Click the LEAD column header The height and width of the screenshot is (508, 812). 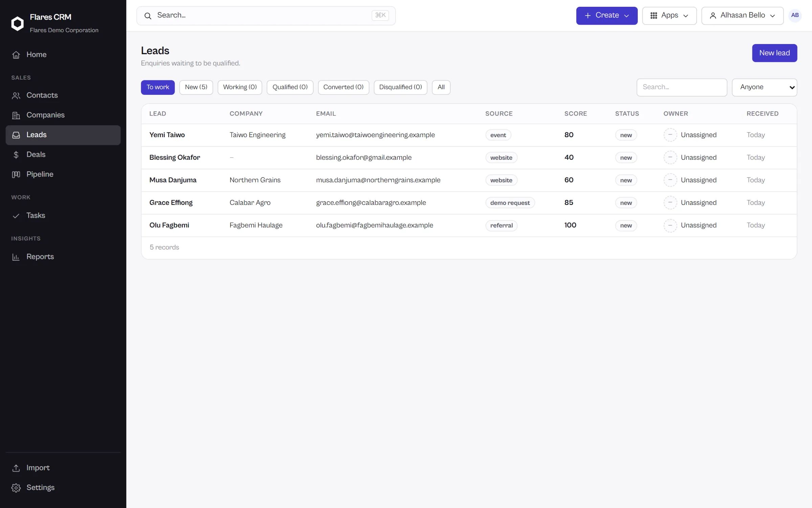(x=158, y=114)
